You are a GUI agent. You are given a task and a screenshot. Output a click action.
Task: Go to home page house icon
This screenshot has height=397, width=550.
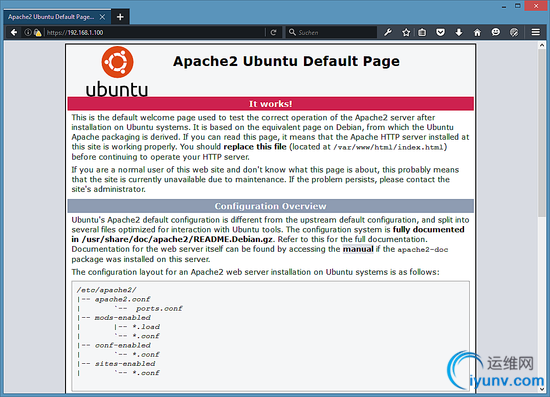(477, 33)
